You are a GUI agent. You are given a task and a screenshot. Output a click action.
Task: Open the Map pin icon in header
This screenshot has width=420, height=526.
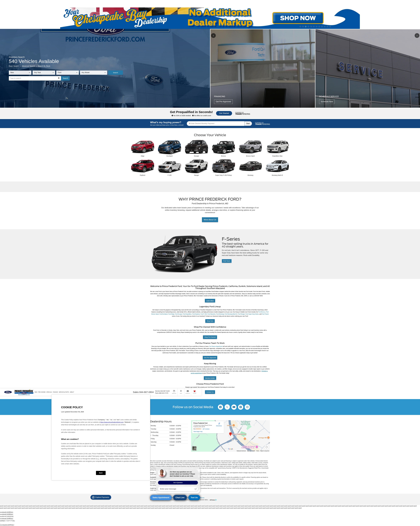click(181, 391)
